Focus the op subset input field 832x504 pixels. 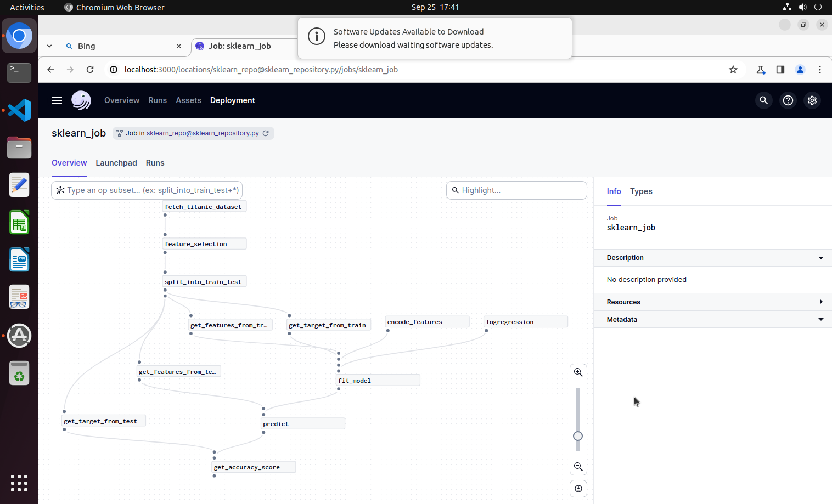(x=153, y=190)
